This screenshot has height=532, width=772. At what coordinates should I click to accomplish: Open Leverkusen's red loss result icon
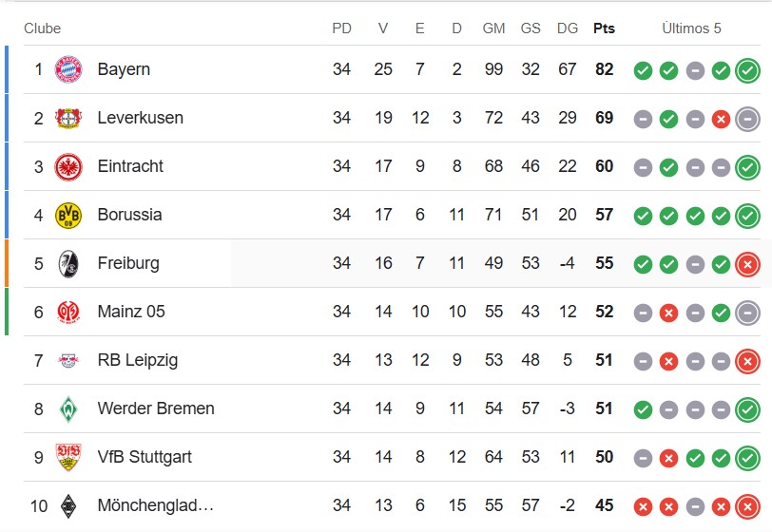pos(721,119)
